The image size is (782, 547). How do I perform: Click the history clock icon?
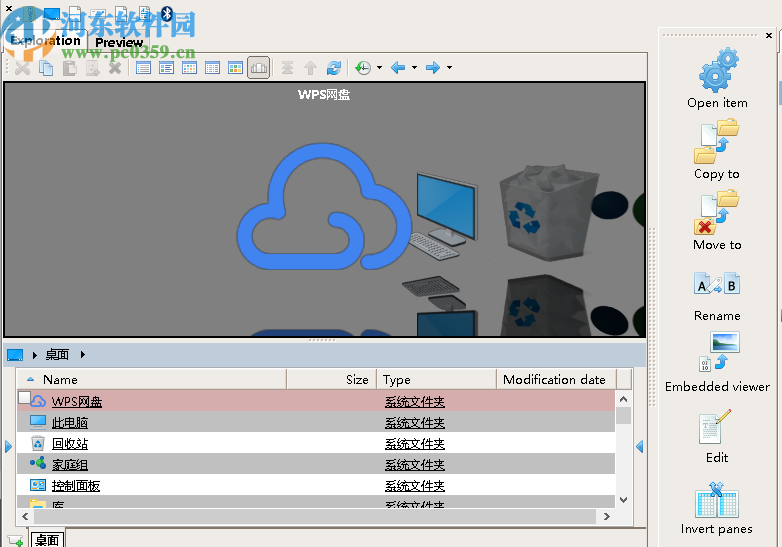pos(363,68)
